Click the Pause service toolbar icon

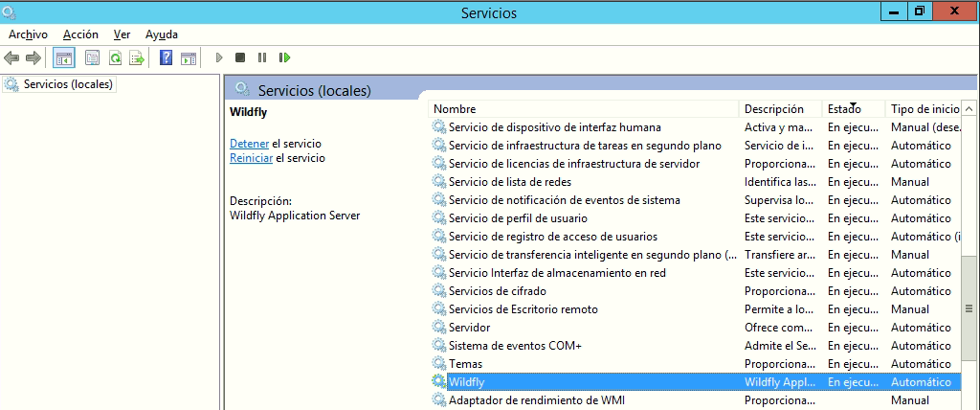point(262,57)
